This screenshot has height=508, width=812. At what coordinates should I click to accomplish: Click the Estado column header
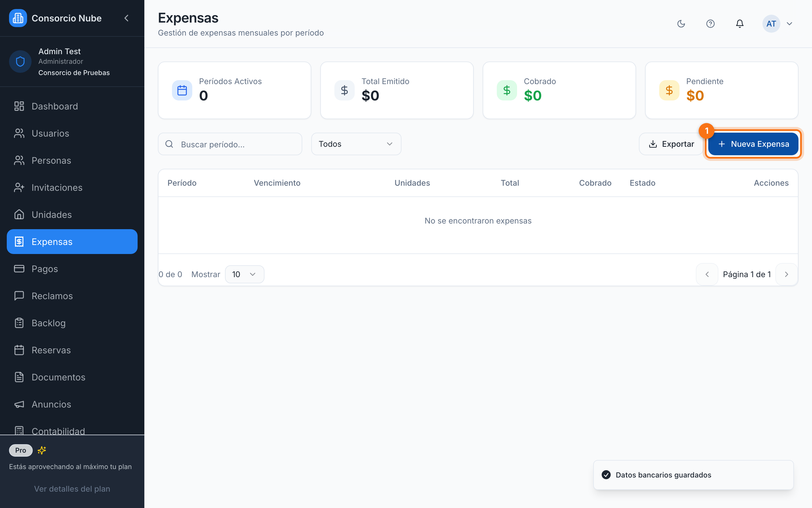tap(642, 183)
